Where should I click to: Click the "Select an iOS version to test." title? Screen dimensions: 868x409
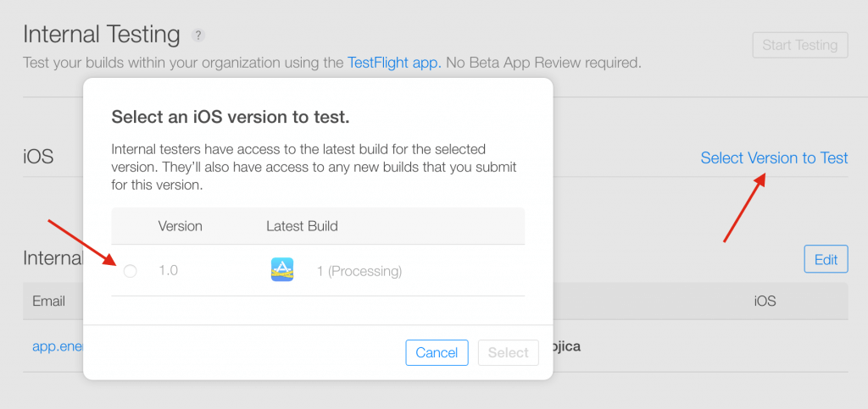coord(231,116)
